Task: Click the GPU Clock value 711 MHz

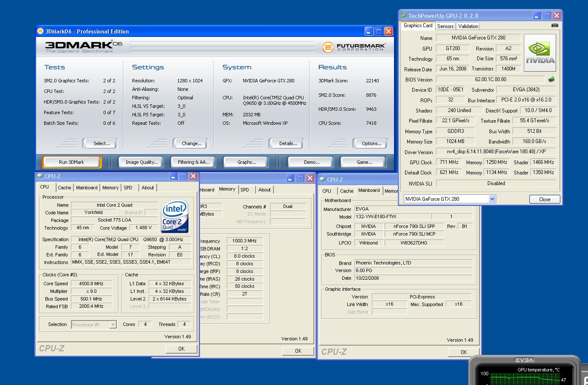Action: click(x=449, y=162)
